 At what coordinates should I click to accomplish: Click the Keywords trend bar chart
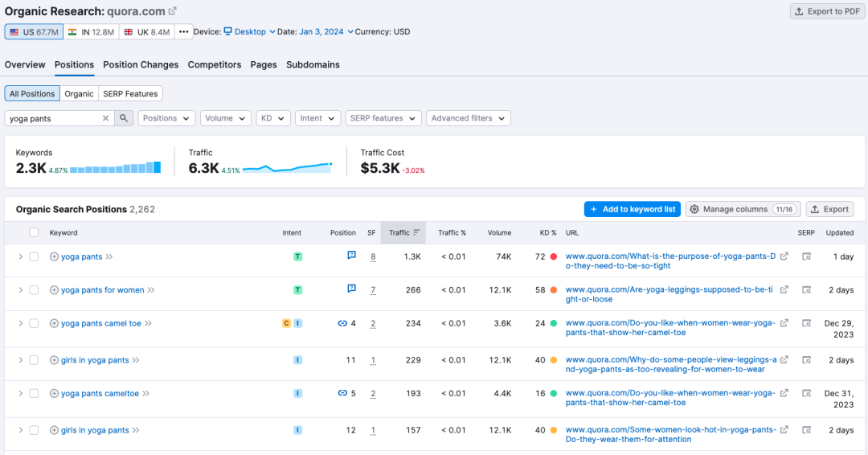pyautogui.click(x=115, y=168)
